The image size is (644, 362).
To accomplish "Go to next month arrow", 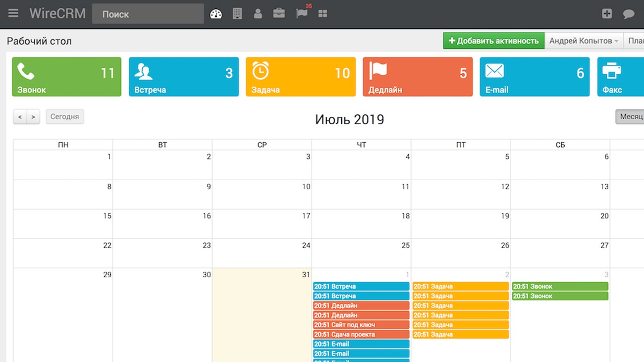I will click(x=33, y=117).
